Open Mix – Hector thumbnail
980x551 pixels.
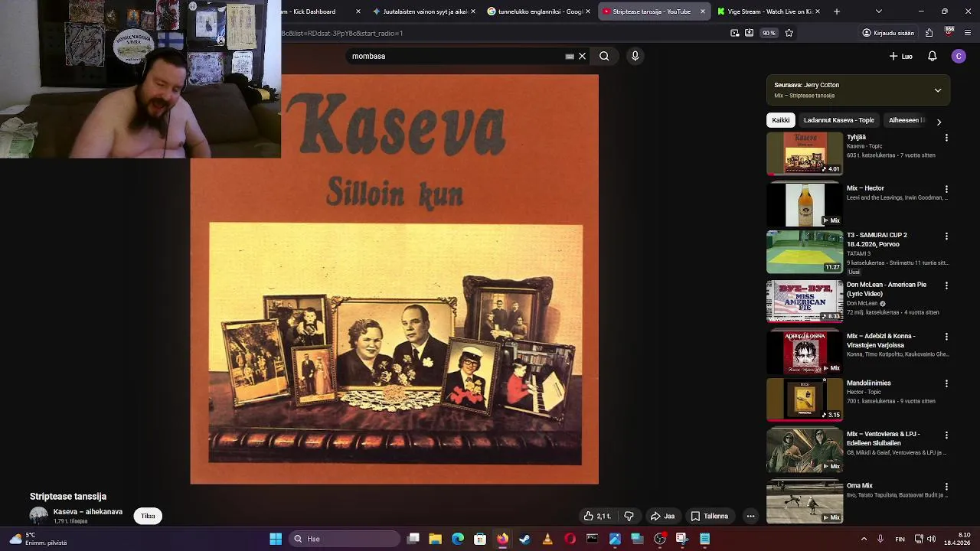805,204
